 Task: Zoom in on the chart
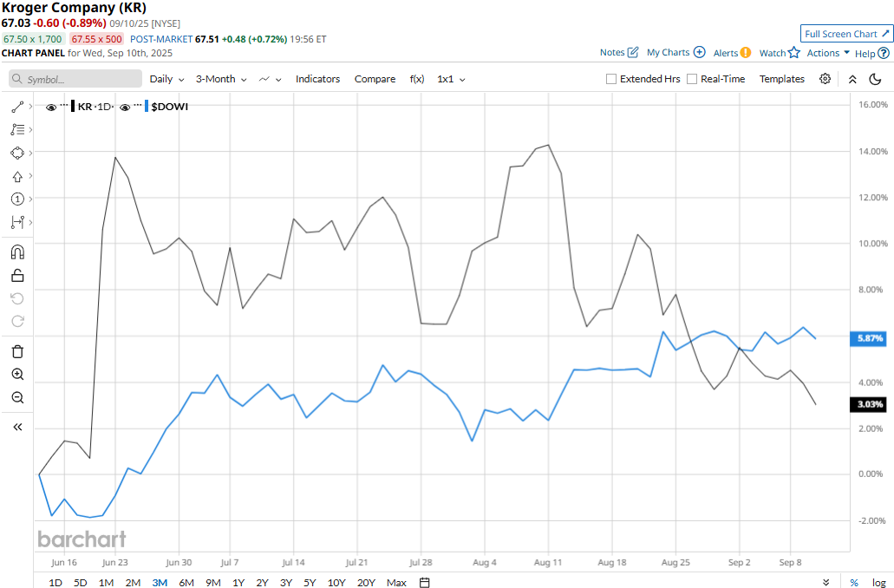click(17, 374)
